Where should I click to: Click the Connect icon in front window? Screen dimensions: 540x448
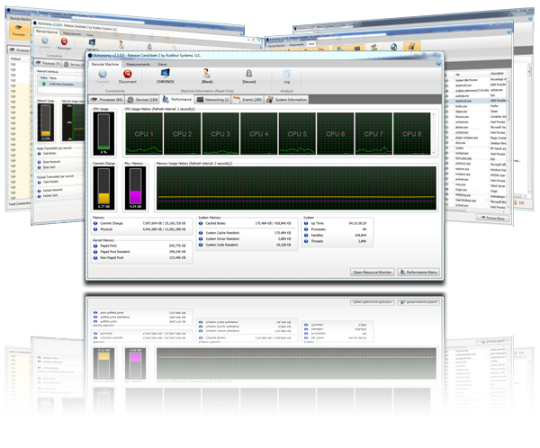(x=102, y=74)
